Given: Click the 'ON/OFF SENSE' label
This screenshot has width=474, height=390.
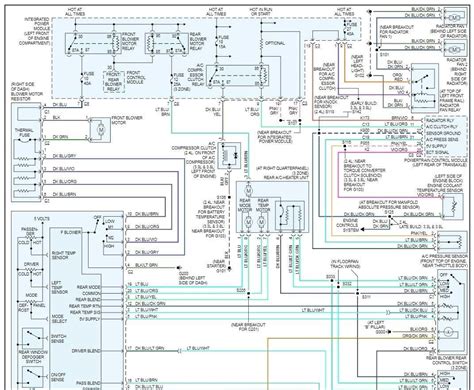Looking at the screenshot, I should tap(59, 377).
